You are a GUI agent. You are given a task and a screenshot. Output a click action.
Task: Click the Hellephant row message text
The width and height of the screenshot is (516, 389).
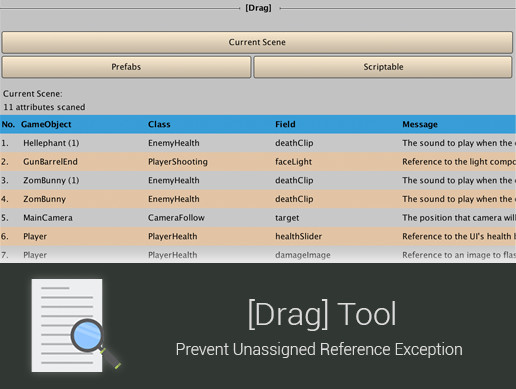pos(459,143)
